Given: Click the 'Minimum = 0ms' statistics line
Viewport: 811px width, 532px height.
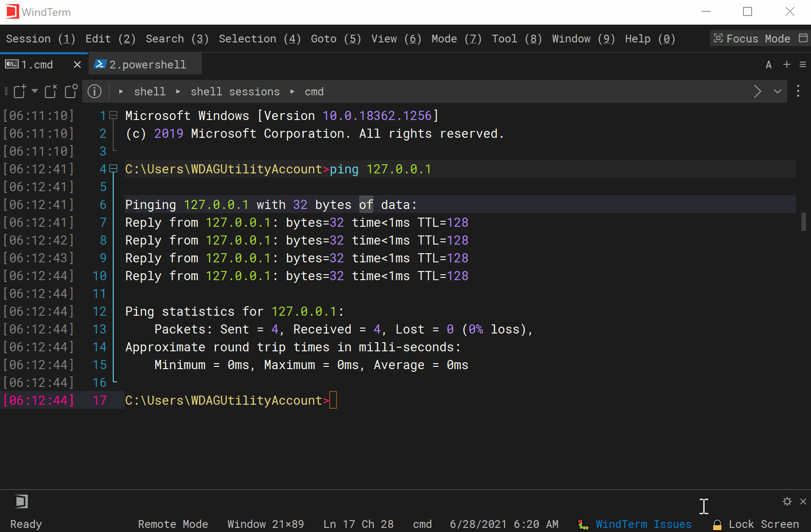Looking at the screenshot, I should coord(311,365).
